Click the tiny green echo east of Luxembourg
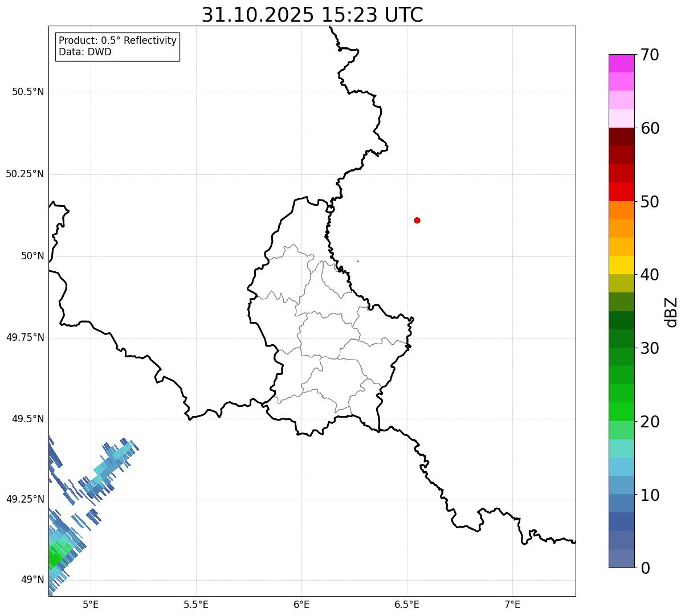685x616 pixels. pyautogui.click(x=358, y=261)
